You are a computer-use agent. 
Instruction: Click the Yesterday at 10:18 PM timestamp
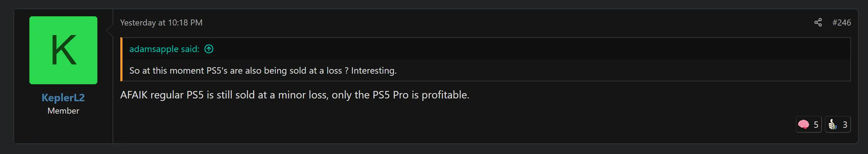pos(161,23)
